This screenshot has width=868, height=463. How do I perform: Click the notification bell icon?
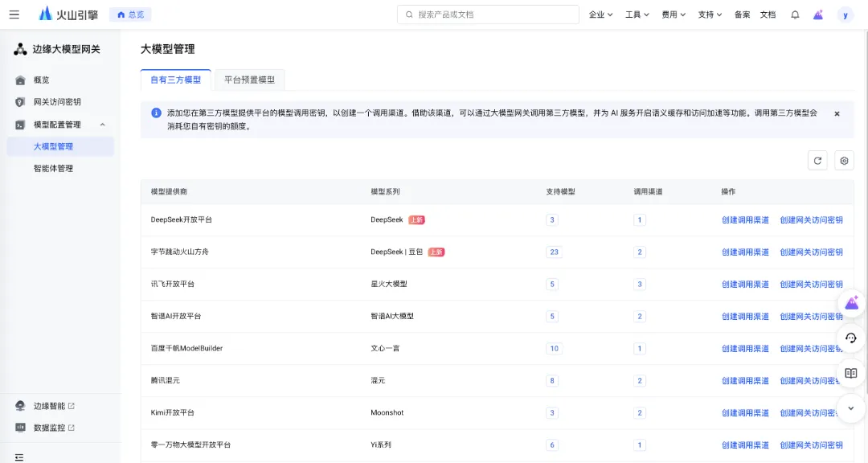pyautogui.click(x=795, y=14)
